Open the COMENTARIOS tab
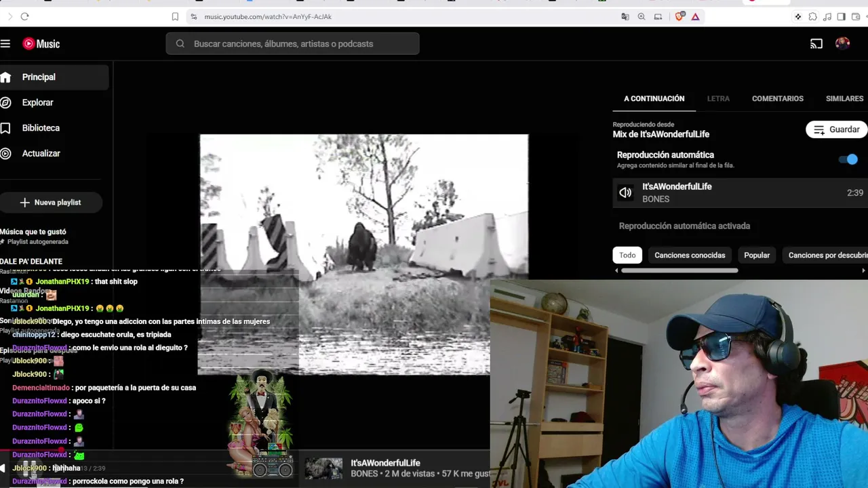This screenshot has height=488, width=868. coord(778,98)
